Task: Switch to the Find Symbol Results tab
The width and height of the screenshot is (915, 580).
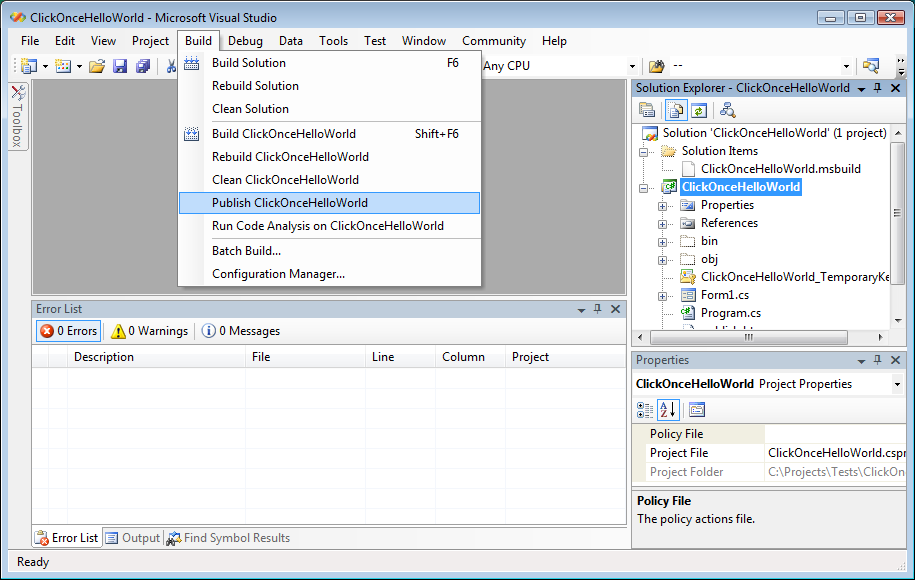Action: (x=228, y=538)
